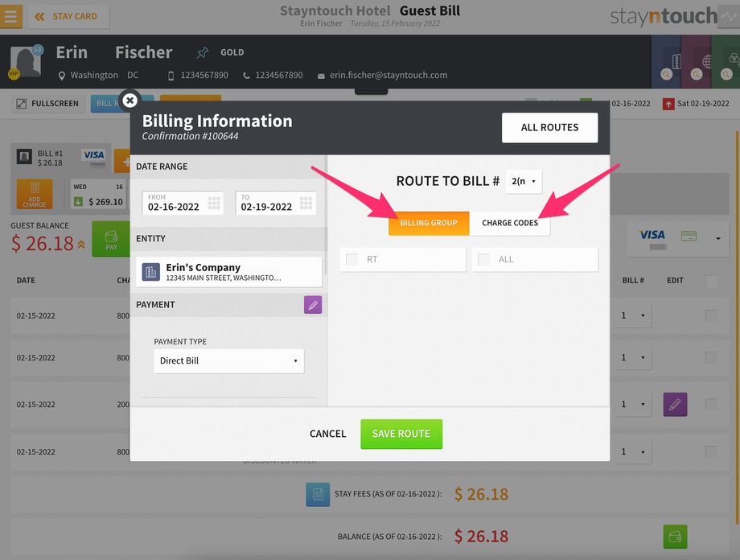Open the hotel building search tab
Viewport: 740px width, 560px height.
[x=666, y=62]
